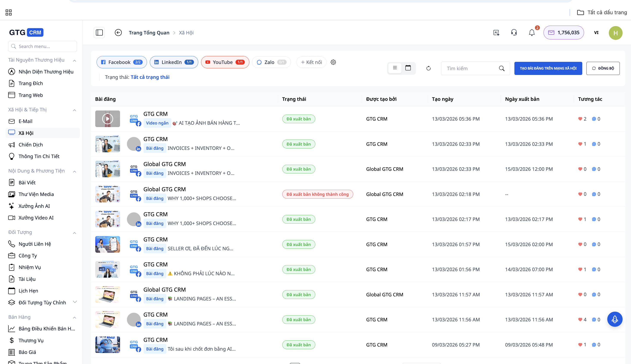Click the sidebar collapse panel icon
This screenshot has width=631, height=364.
point(99,33)
